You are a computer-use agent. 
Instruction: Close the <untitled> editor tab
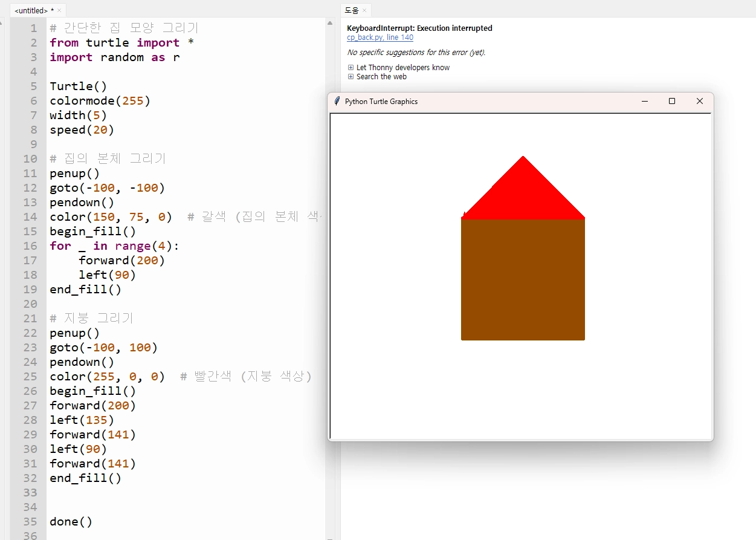59,11
